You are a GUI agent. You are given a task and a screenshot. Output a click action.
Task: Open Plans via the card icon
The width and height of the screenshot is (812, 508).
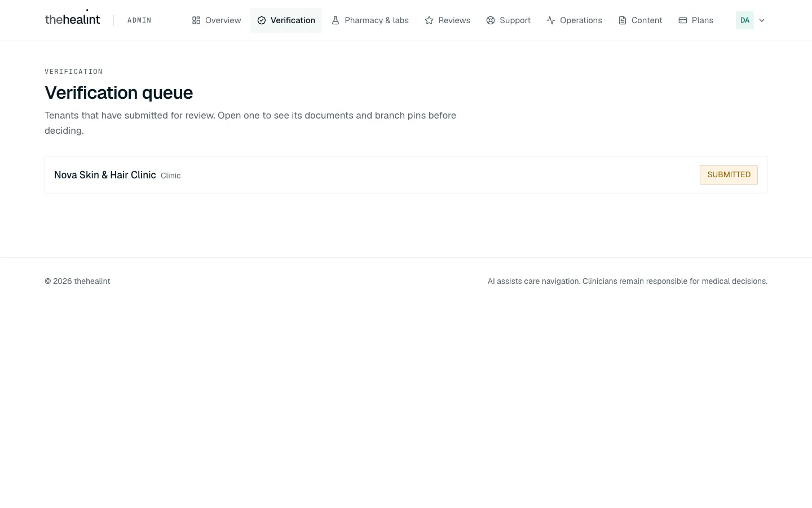683,20
